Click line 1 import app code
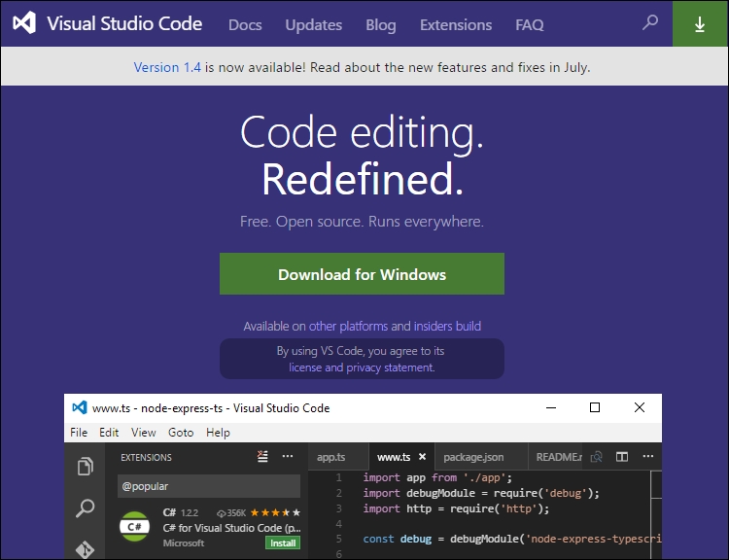729x560 pixels. pyautogui.click(x=437, y=477)
